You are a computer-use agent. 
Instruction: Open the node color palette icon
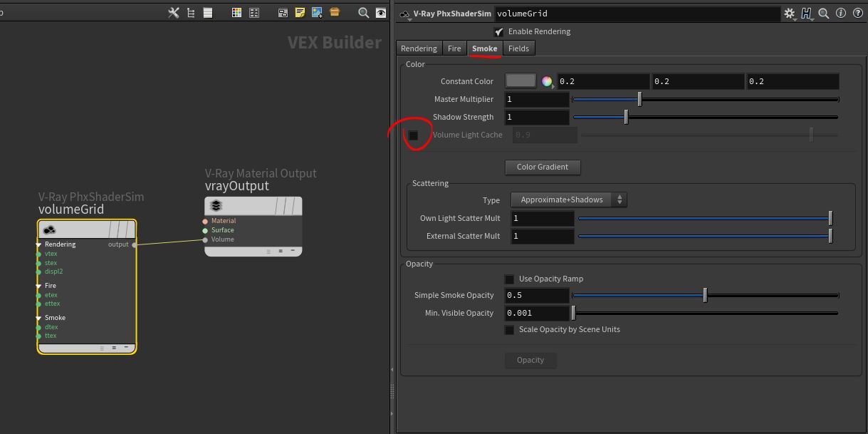point(236,13)
